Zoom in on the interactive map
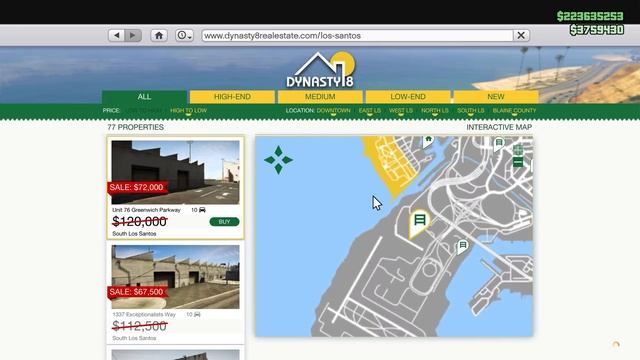The image size is (640, 360). tap(518, 150)
